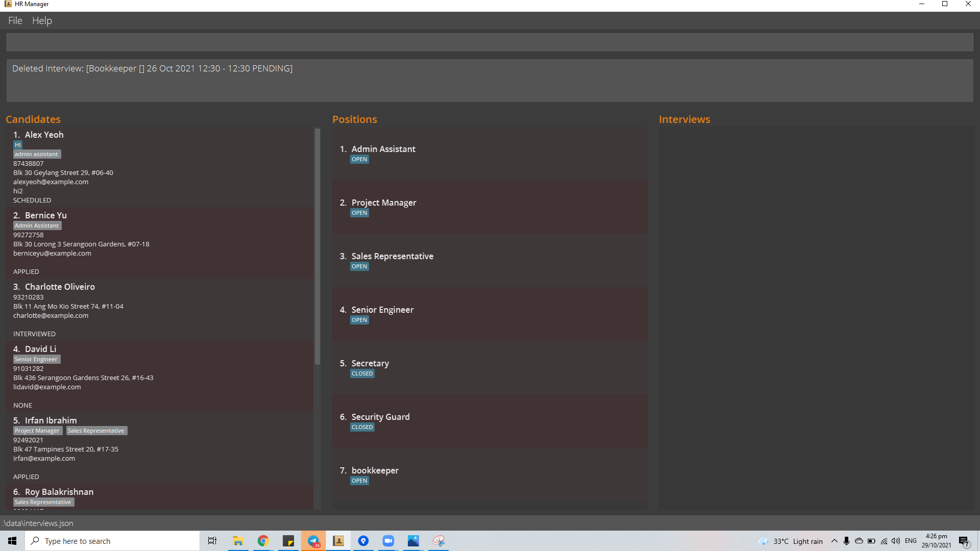Open Zoom from the taskbar

tap(388, 541)
